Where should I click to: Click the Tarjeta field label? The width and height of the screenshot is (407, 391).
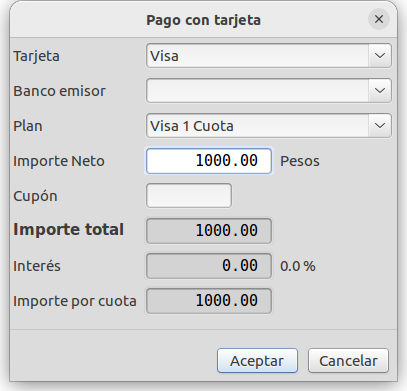coord(36,56)
